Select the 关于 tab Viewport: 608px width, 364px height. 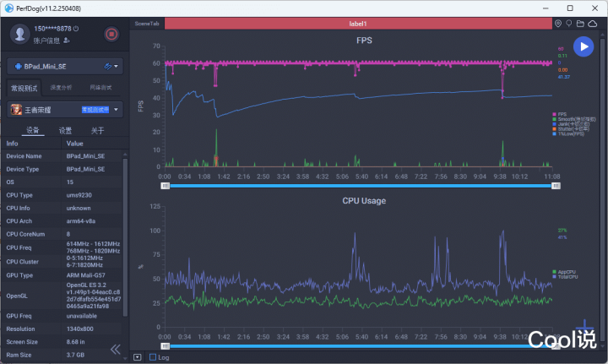coord(97,131)
